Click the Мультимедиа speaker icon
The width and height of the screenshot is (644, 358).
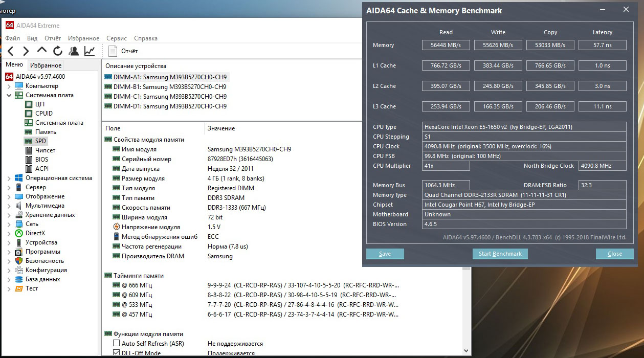coord(19,206)
